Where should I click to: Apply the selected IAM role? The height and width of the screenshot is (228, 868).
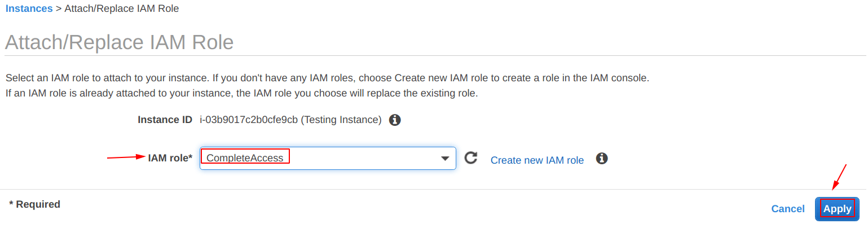point(837,209)
